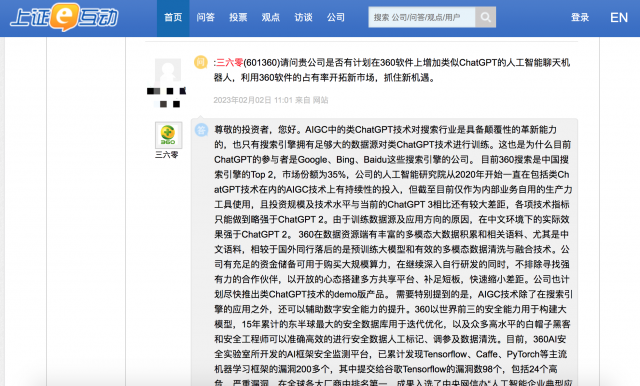
Task: Click the 登录 link
Action: pyautogui.click(x=580, y=18)
